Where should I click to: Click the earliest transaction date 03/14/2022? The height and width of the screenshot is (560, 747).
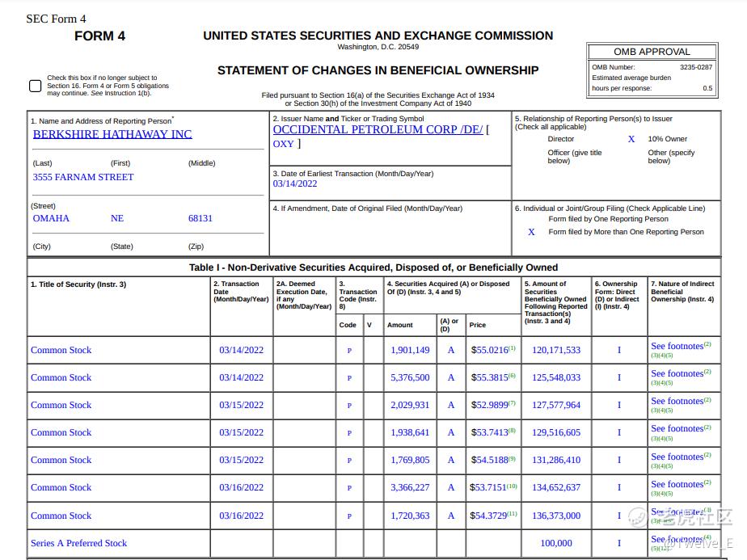click(x=295, y=183)
